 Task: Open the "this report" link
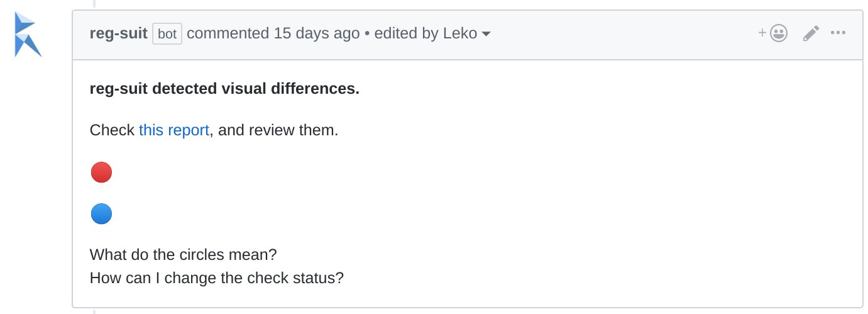(x=173, y=130)
